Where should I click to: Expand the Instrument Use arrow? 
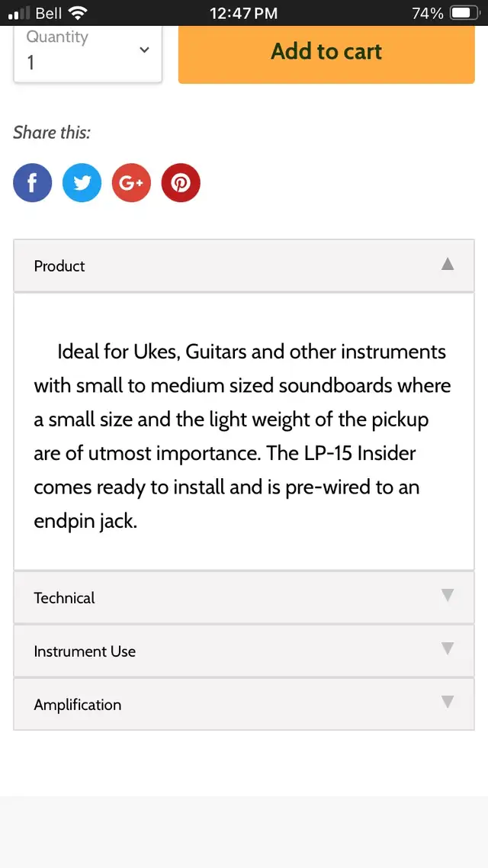click(448, 649)
